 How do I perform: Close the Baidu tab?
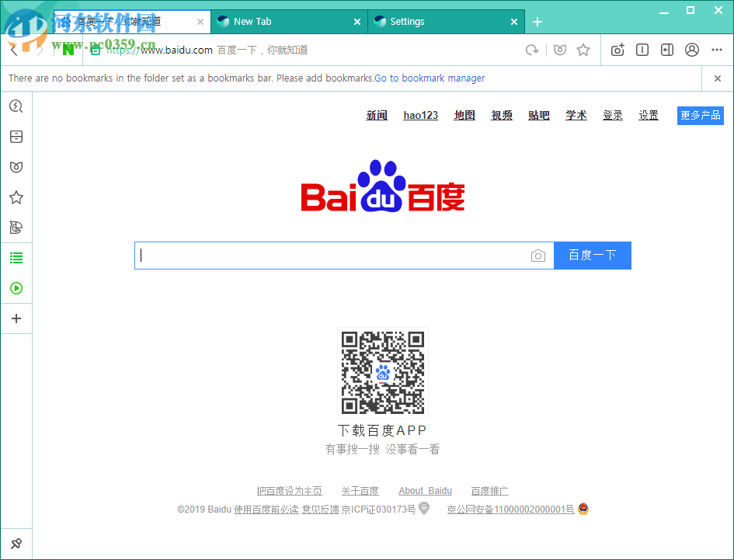[200, 22]
